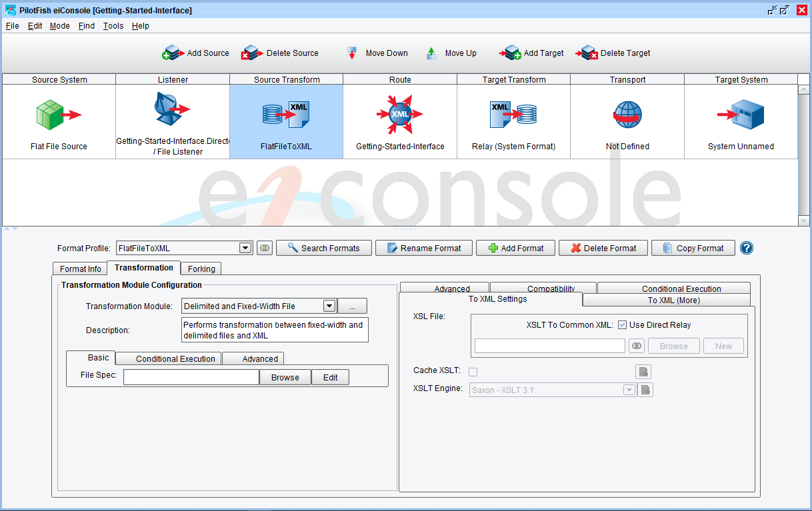Open the XSLT Engine dropdown
Image resolution: width=812 pixels, height=511 pixels.
629,390
